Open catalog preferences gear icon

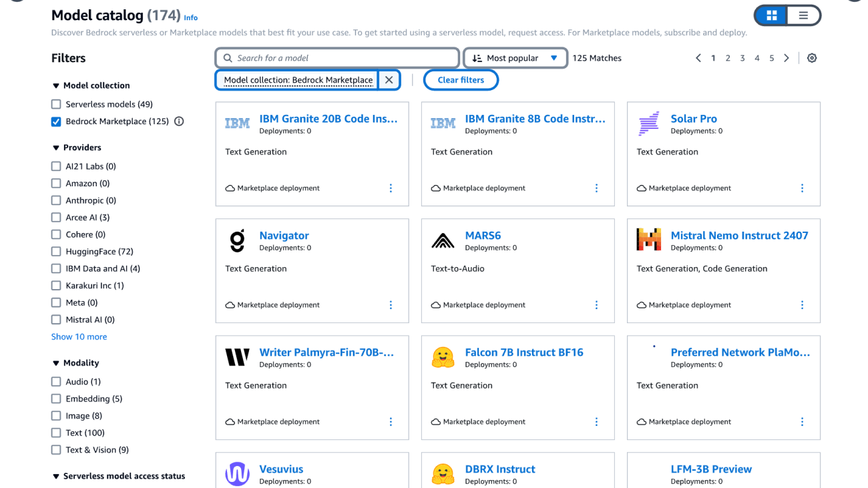click(812, 58)
